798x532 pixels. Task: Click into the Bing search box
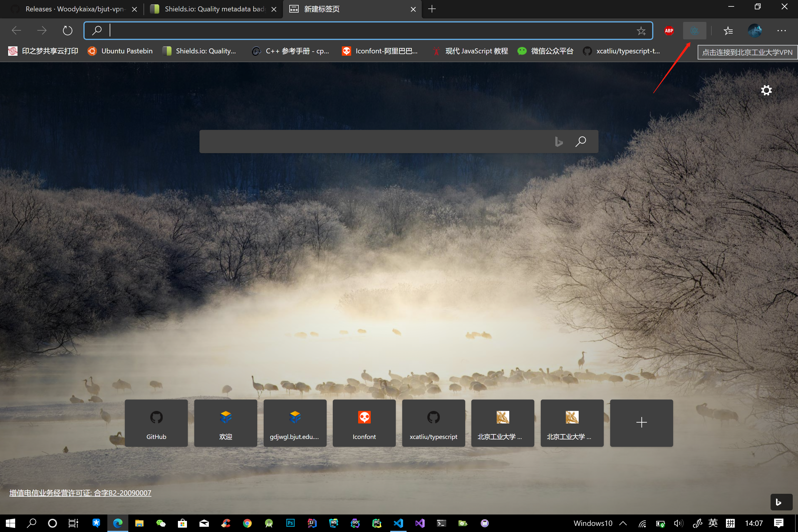(x=373, y=141)
